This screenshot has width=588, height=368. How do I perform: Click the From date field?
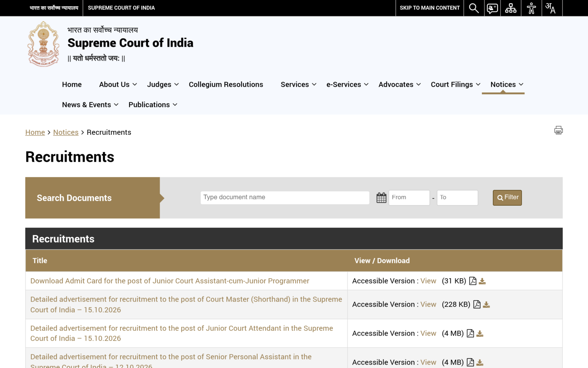[409, 198]
